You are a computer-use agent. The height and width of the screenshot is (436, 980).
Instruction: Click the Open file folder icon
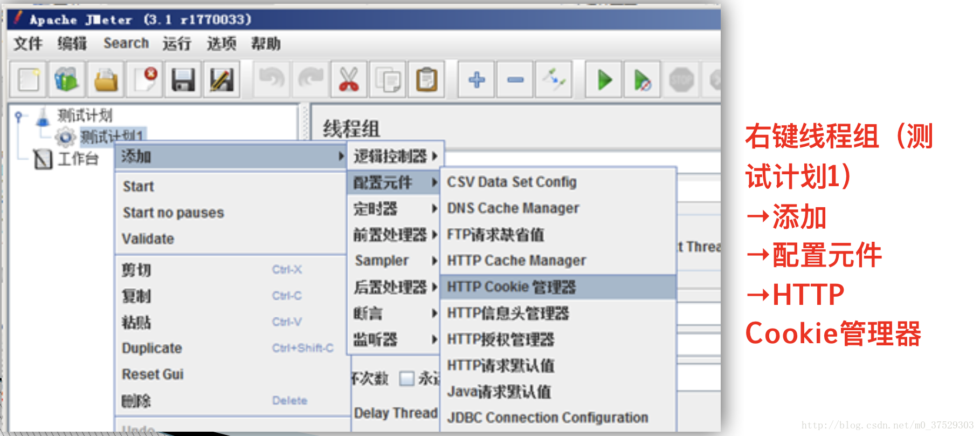(x=106, y=80)
